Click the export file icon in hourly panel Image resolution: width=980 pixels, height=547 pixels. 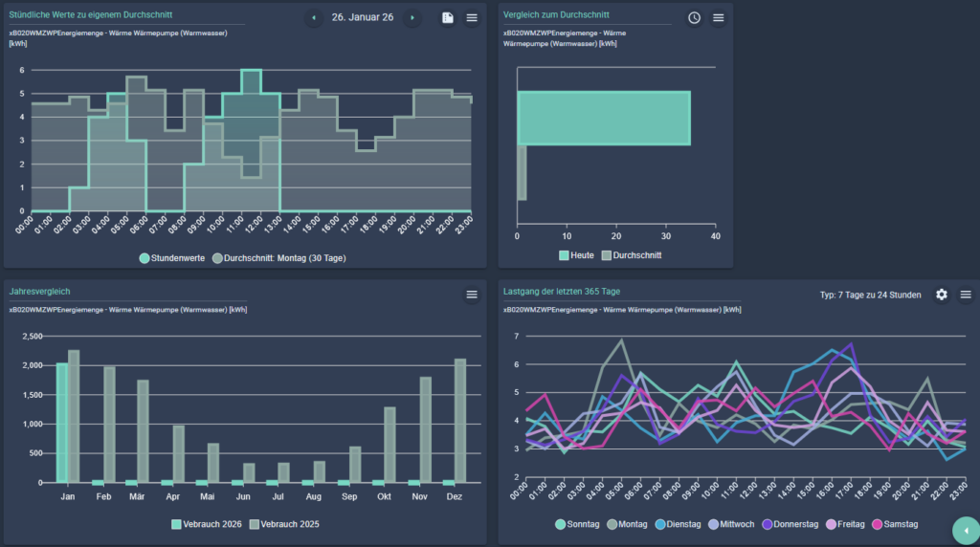coord(447,18)
